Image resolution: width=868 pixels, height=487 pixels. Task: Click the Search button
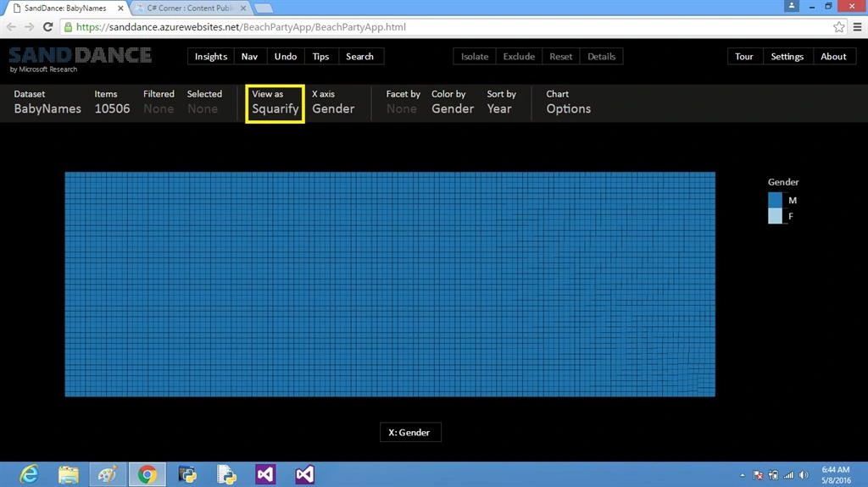point(359,57)
